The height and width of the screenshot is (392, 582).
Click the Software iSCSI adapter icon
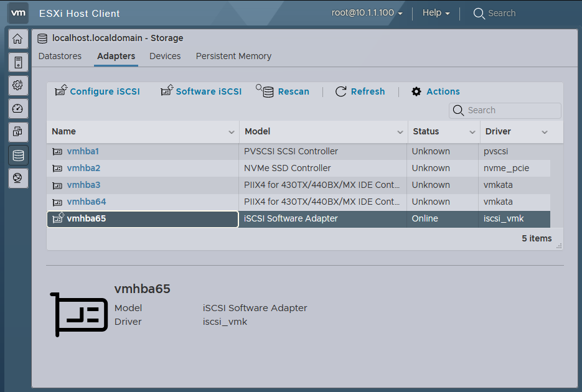pyautogui.click(x=167, y=90)
